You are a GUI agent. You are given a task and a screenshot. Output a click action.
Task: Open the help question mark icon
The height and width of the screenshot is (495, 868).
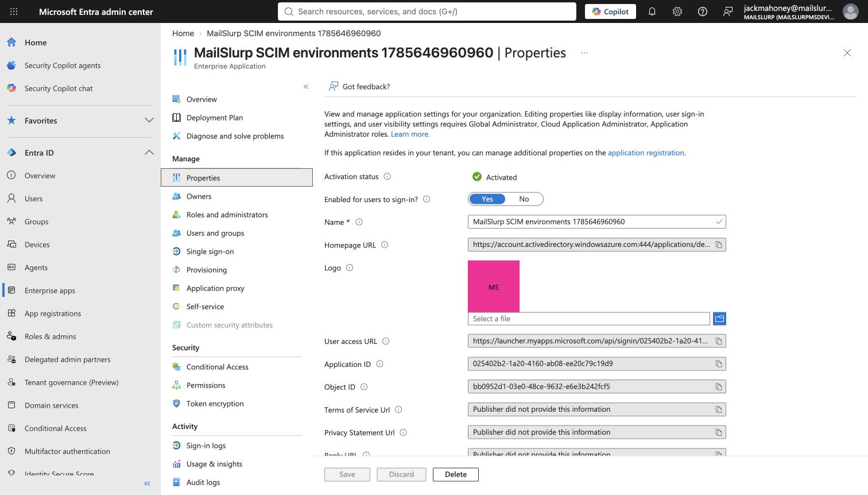pyautogui.click(x=703, y=11)
